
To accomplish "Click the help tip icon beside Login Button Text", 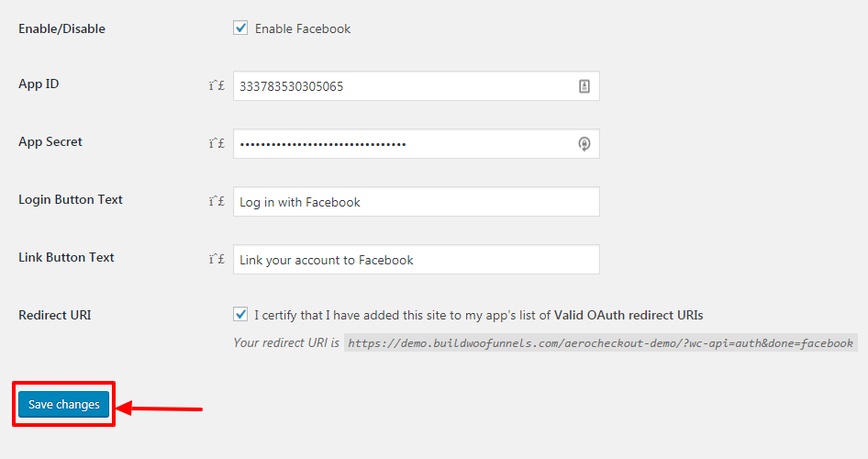I will pos(217,201).
